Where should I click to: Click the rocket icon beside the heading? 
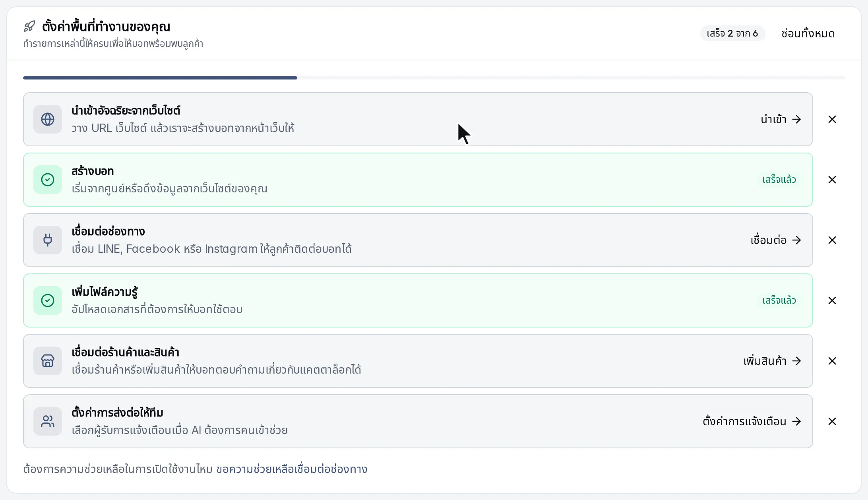pyautogui.click(x=29, y=27)
